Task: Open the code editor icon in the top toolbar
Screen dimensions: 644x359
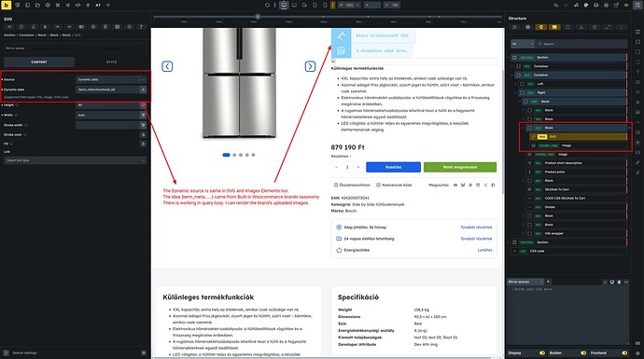Action: tap(77, 6)
